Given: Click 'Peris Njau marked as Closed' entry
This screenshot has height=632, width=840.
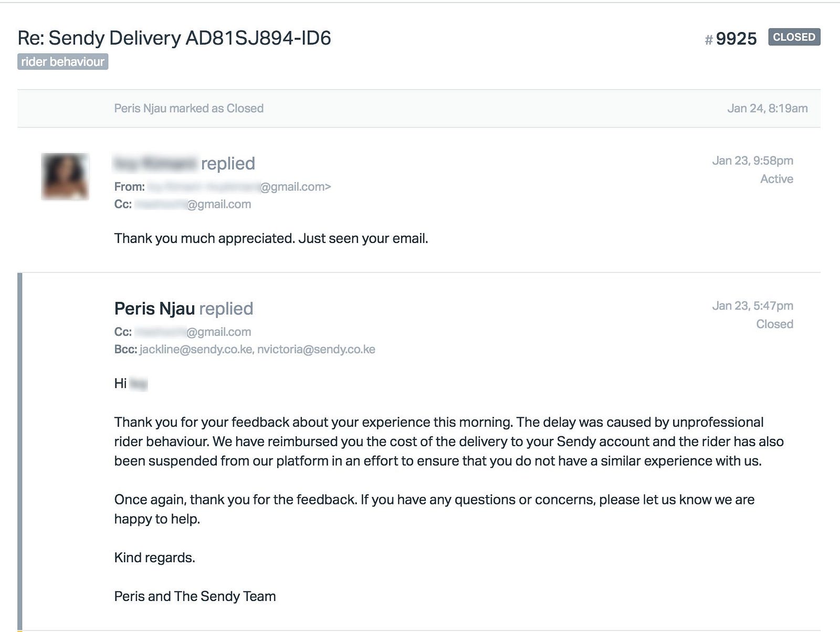Looking at the screenshot, I should [x=189, y=108].
